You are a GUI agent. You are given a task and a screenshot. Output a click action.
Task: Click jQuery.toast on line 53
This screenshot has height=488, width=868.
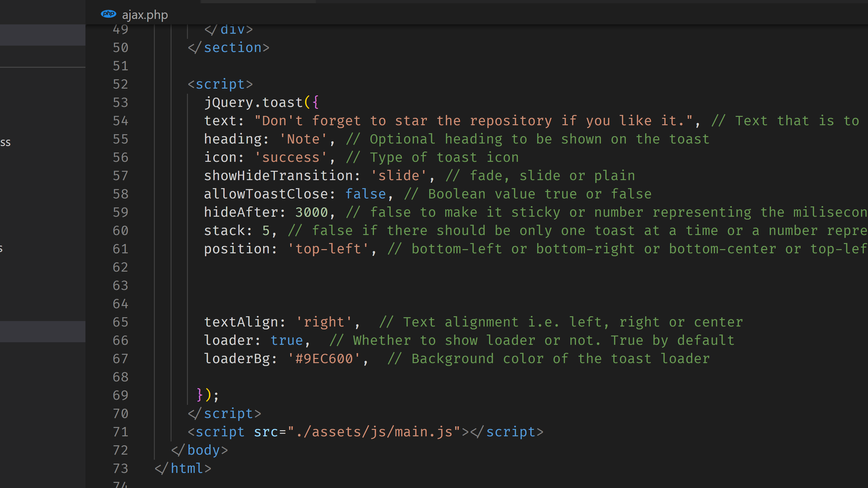(x=253, y=102)
